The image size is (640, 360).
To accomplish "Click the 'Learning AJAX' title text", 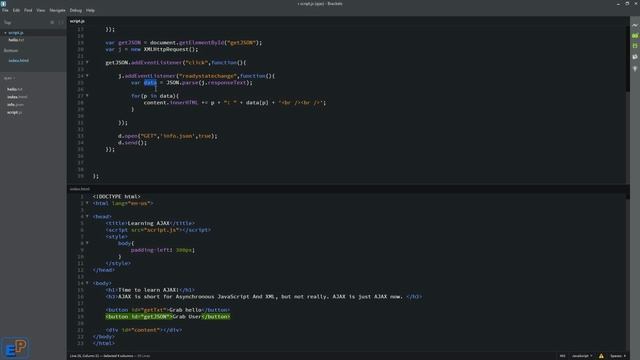I will [x=149, y=223].
